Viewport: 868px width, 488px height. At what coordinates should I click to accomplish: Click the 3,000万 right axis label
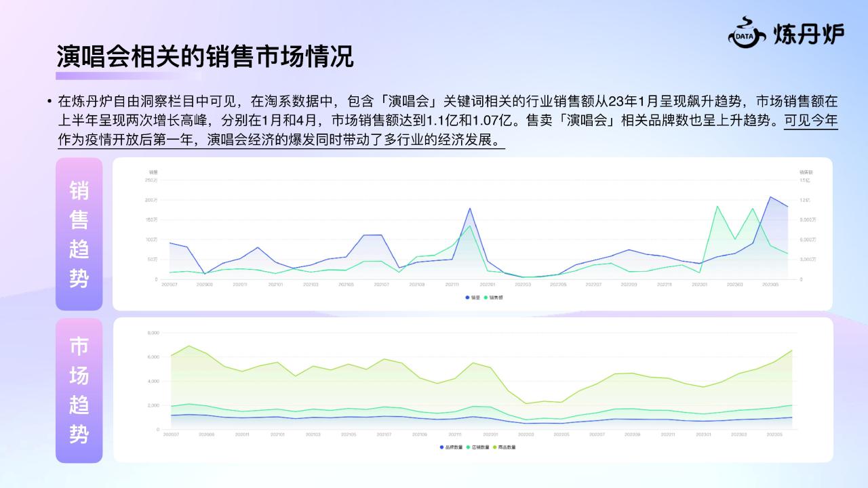pyautogui.click(x=807, y=260)
